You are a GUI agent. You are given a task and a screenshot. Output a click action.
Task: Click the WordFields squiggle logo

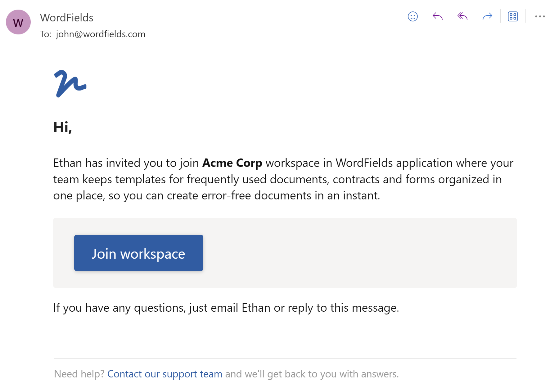(x=70, y=83)
